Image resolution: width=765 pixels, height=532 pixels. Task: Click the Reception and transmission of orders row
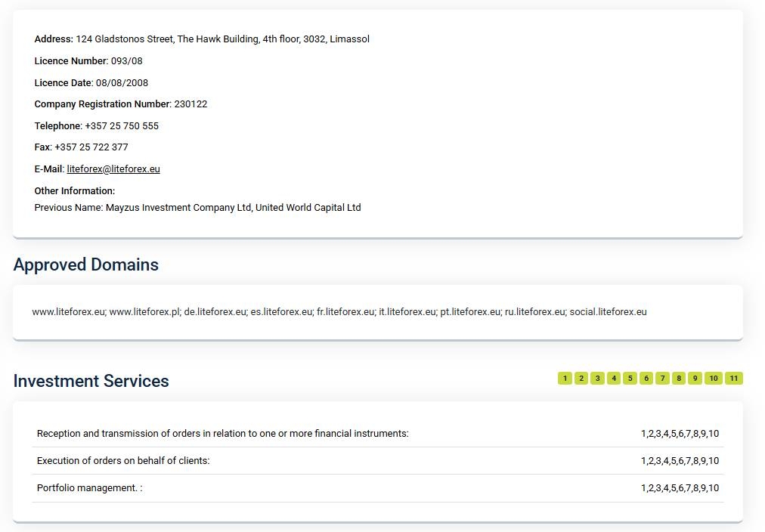[222, 434]
